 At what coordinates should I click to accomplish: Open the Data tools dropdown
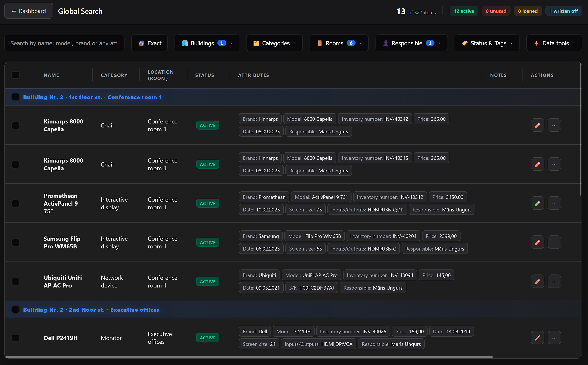click(554, 43)
